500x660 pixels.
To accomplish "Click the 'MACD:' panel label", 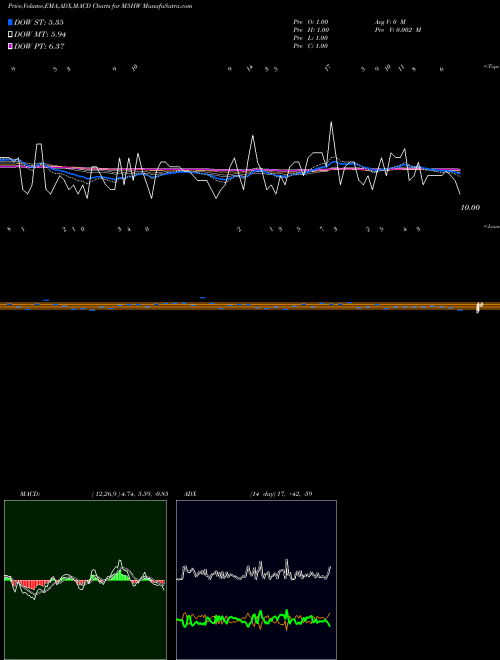I will pyautogui.click(x=30, y=494).
